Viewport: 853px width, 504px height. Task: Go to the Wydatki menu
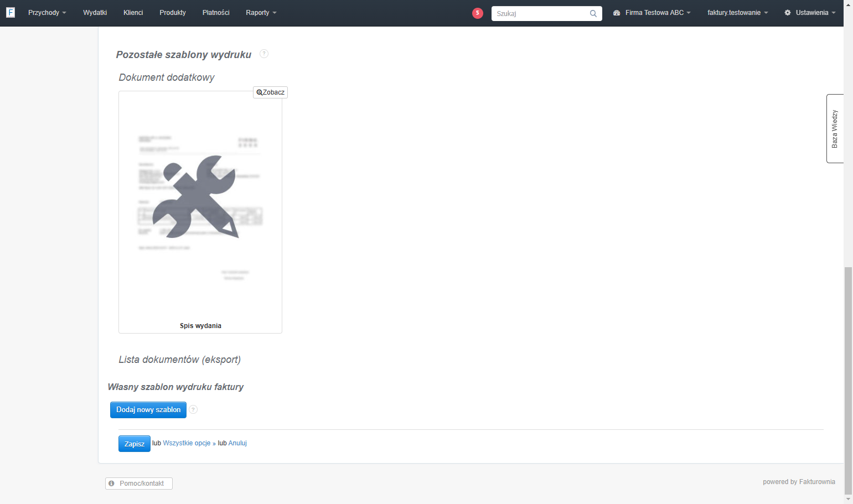point(95,13)
